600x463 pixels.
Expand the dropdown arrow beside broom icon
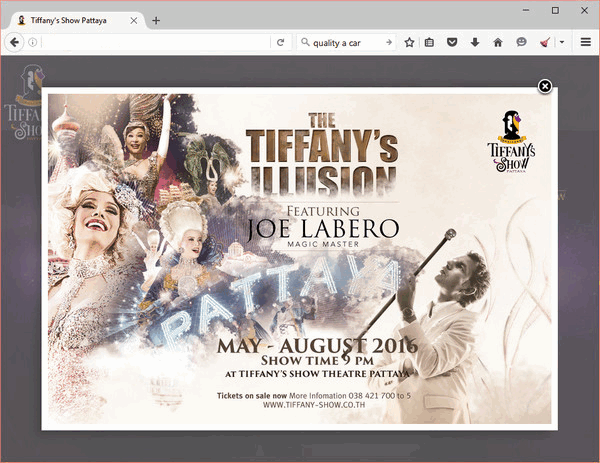561,42
